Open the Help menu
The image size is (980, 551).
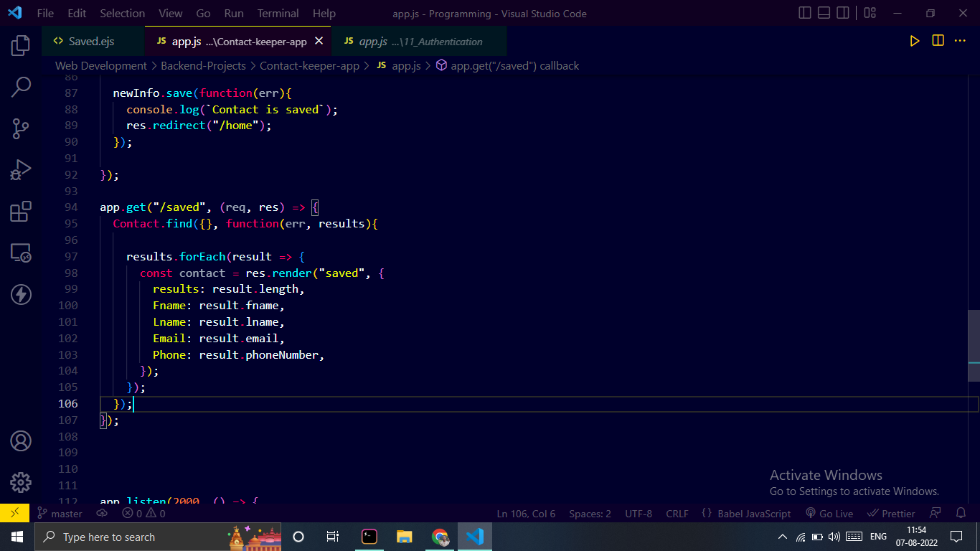tap(324, 13)
